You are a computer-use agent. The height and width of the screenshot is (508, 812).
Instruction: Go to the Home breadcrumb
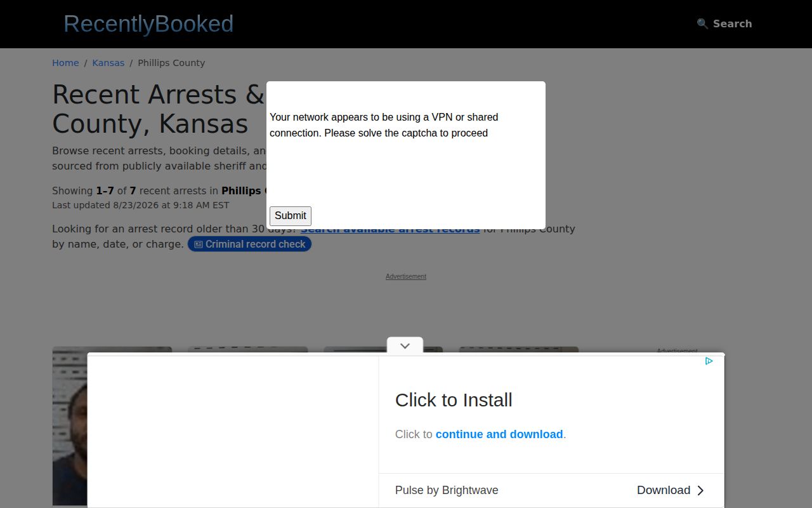click(65, 63)
